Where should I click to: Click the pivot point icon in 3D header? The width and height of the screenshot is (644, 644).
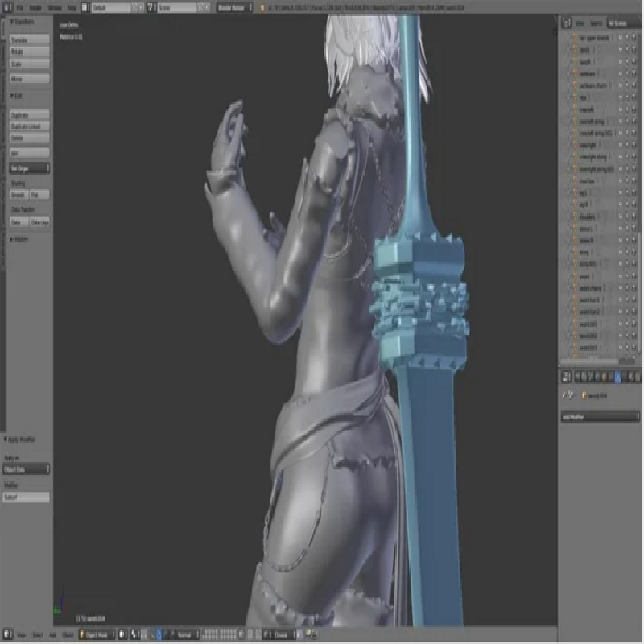[134, 634]
